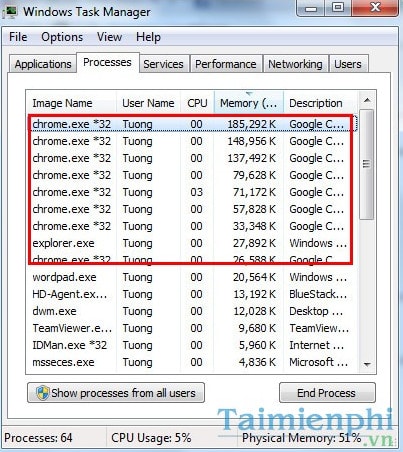Select chrome.exe row using 57,828 K
The height and width of the screenshot is (452, 403).
(192, 209)
